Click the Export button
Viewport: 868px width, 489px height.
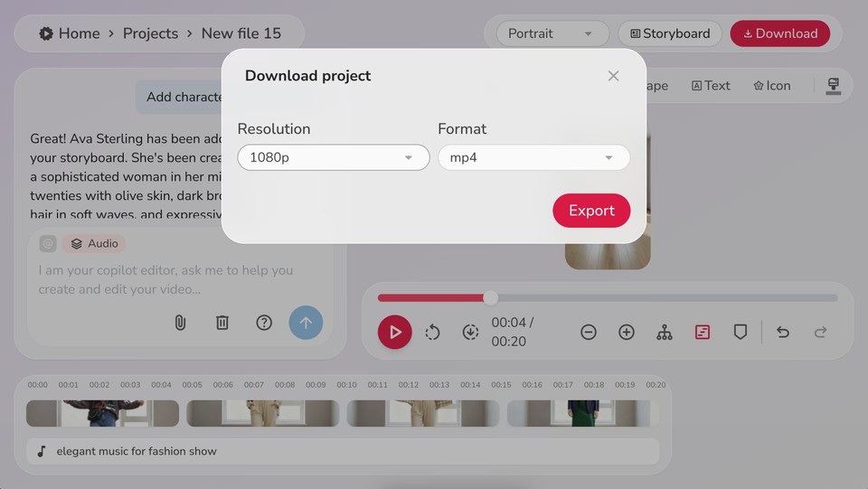[591, 211]
